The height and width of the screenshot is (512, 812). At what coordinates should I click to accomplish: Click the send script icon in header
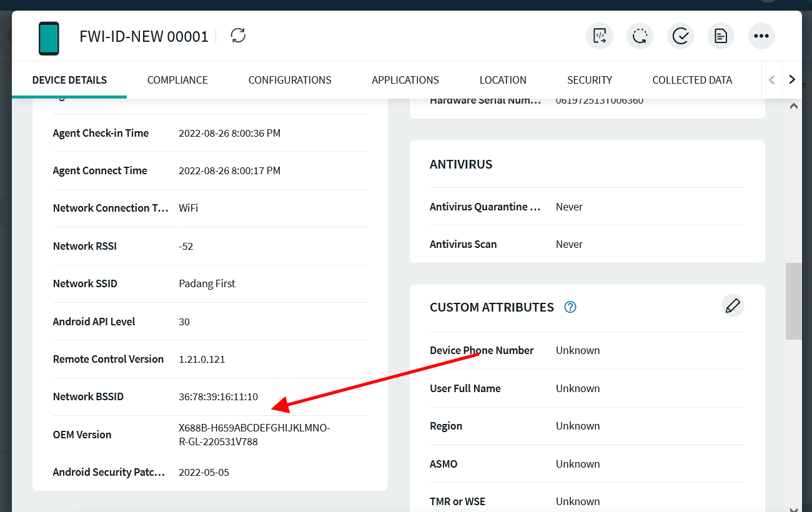pyautogui.click(x=599, y=36)
